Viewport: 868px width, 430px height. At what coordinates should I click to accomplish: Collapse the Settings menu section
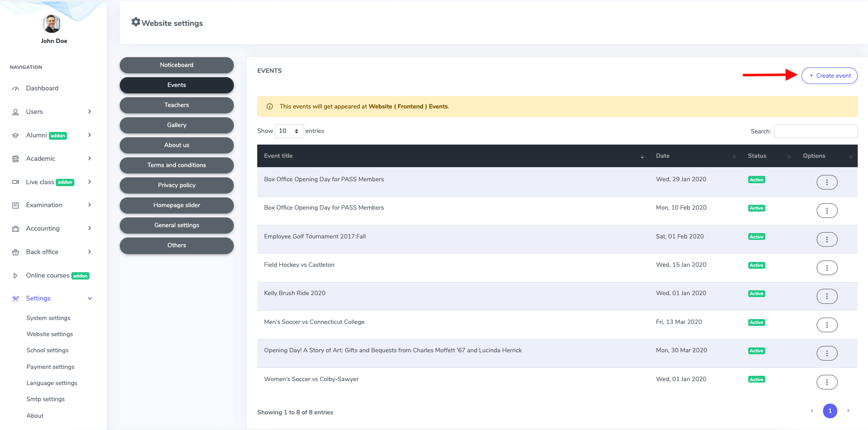click(x=89, y=299)
